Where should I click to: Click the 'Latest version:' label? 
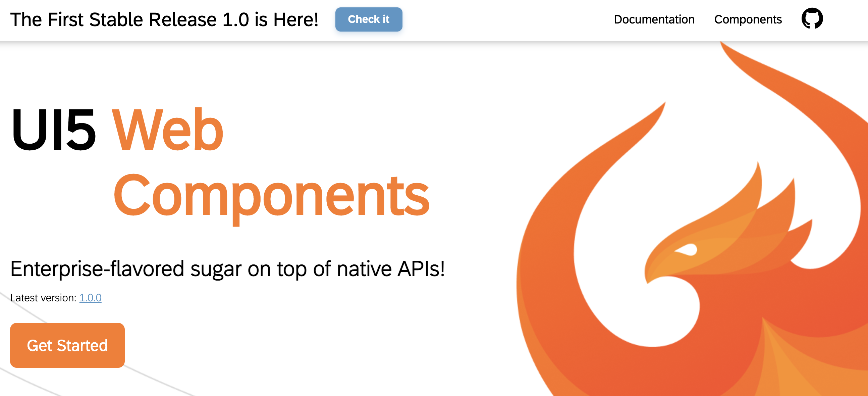(44, 298)
